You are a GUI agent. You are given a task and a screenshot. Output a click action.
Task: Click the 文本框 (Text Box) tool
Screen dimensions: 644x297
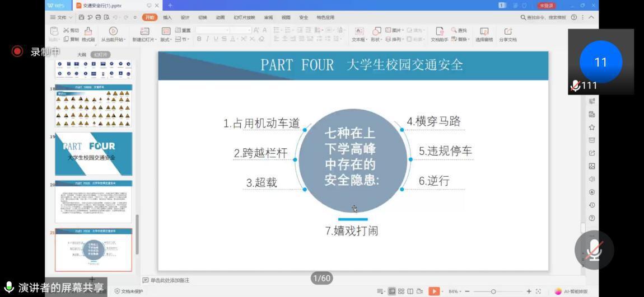[358, 34]
